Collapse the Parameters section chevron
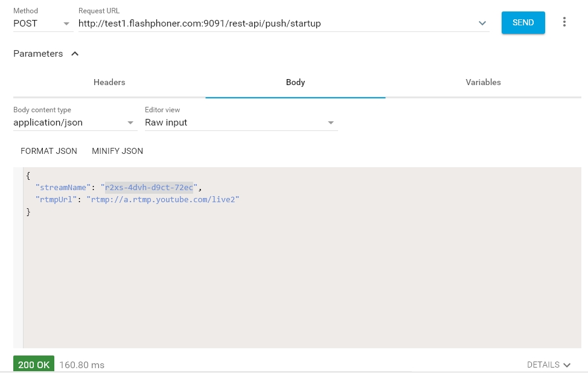 [x=75, y=54]
